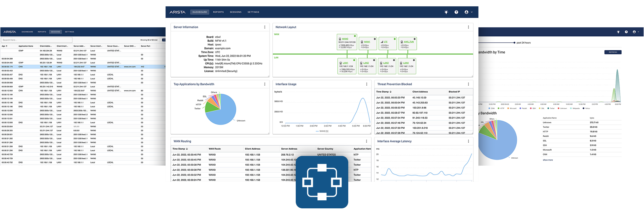Open Interface Usage widget kebab menu

[x=366, y=84]
